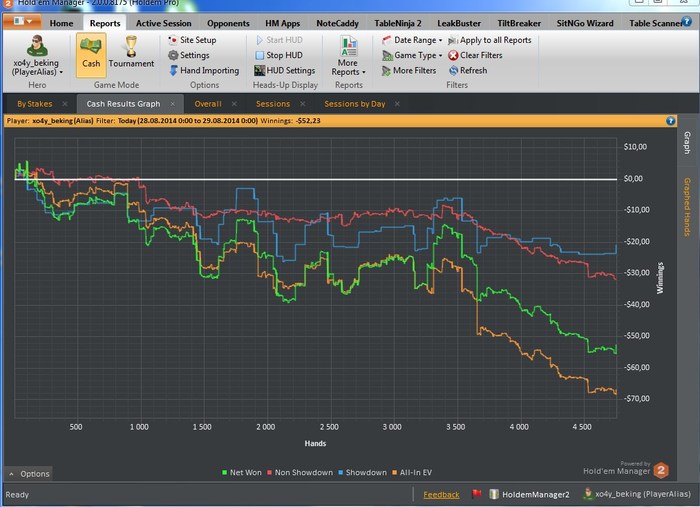Close the Cash Results Graph tab
The height and width of the screenshot is (507, 700).
(x=173, y=104)
